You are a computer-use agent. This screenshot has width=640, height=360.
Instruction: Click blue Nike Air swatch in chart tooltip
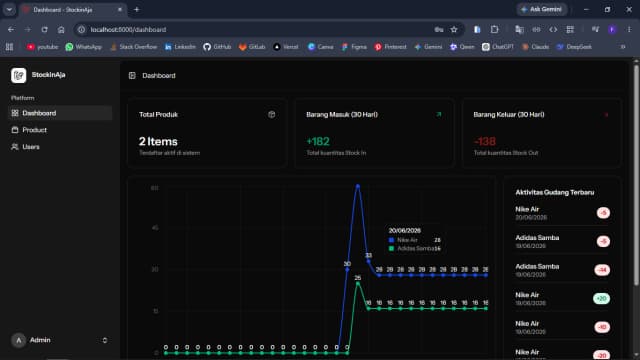(391, 240)
